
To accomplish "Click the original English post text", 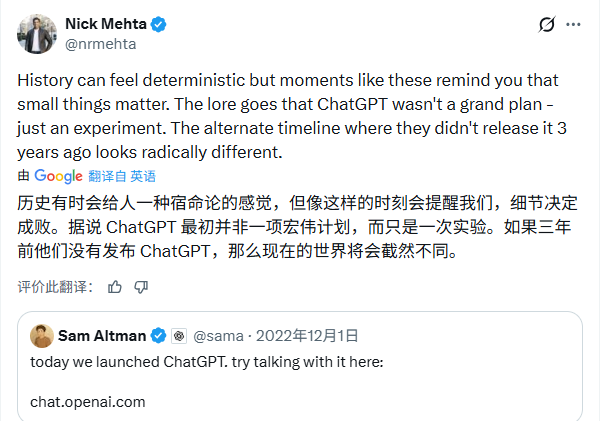I will [x=290, y=115].
